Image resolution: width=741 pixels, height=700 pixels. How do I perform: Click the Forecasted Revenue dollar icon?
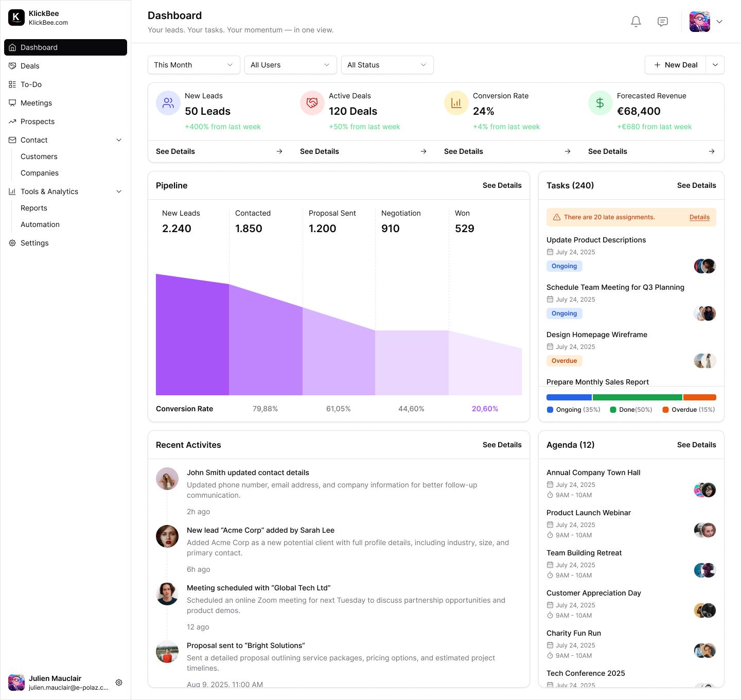click(600, 103)
